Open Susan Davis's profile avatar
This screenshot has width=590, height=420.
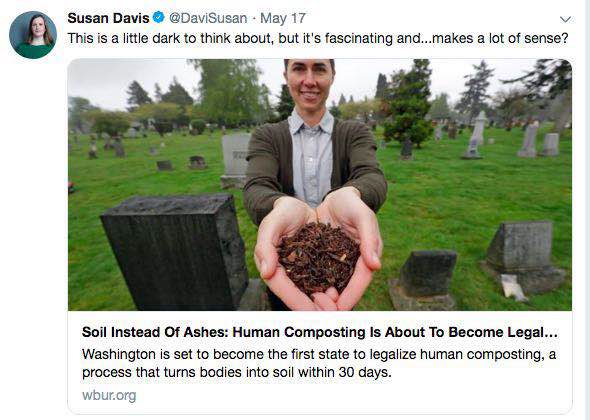click(33, 35)
